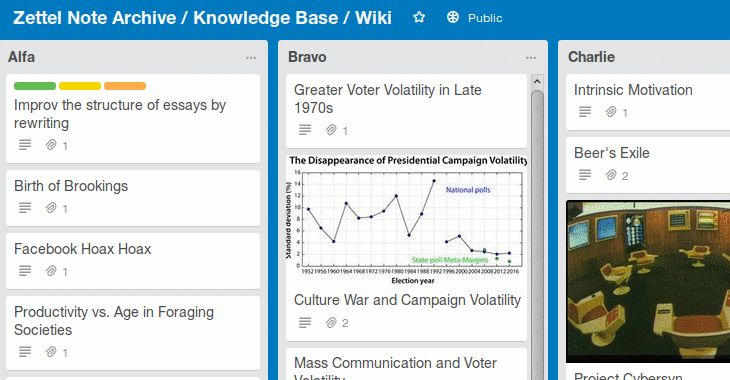Image resolution: width=730 pixels, height=380 pixels.
Task: Click description icon on Birth of Brookings
Action: click(25, 208)
